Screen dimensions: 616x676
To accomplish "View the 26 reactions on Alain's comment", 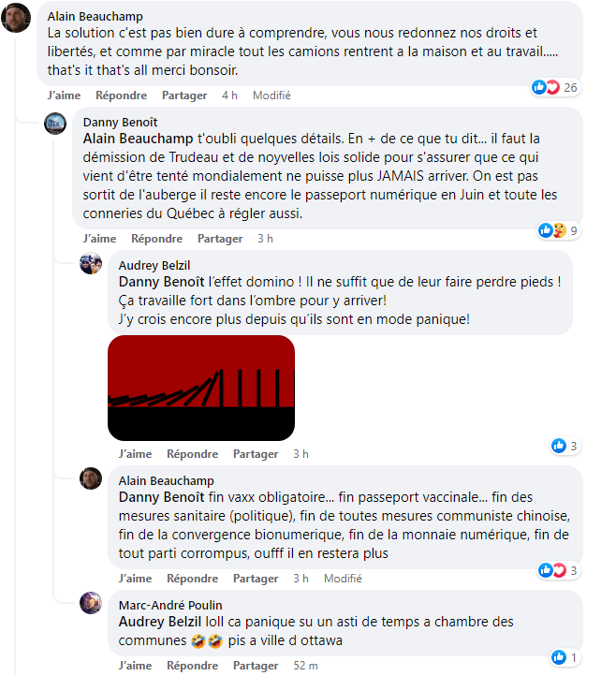I will coord(554,87).
